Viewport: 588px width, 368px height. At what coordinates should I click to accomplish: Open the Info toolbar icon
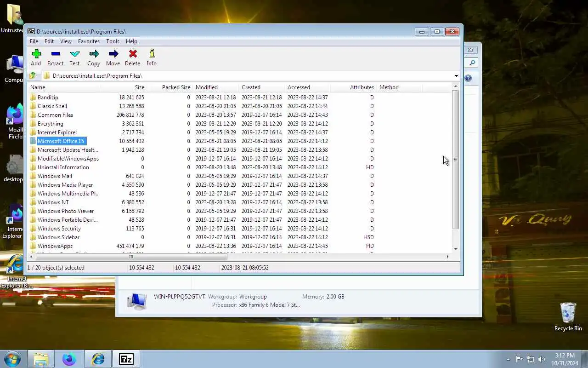[152, 54]
